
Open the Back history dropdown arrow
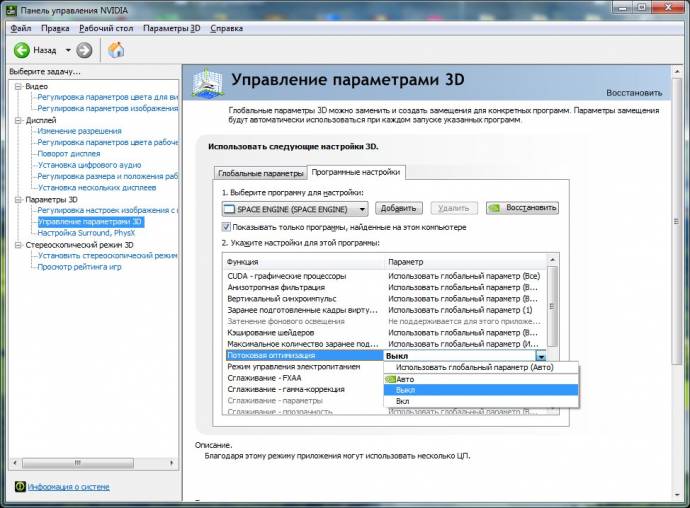tap(68, 50)
